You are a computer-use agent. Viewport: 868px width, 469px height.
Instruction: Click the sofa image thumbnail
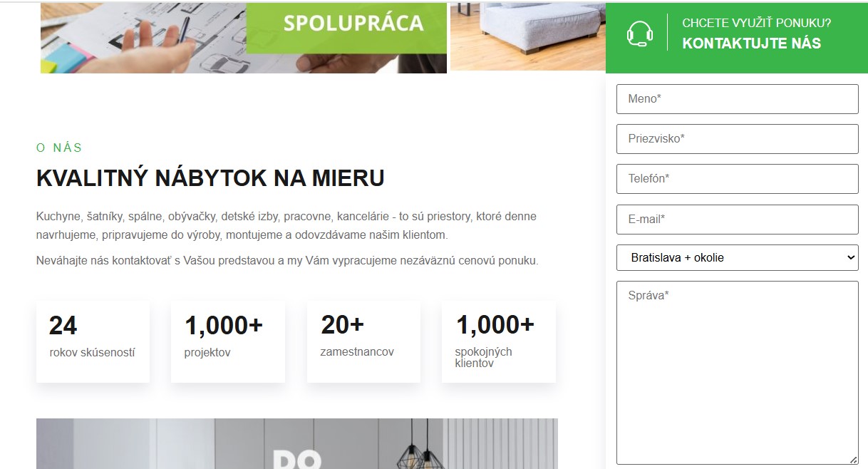(x=527, y=36)
